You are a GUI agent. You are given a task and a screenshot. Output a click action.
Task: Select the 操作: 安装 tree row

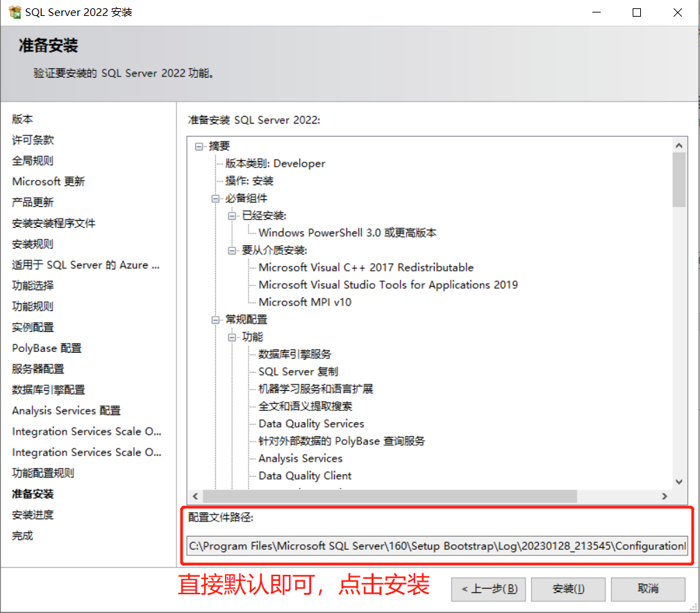pyautogui.click(x=249, y=181)
